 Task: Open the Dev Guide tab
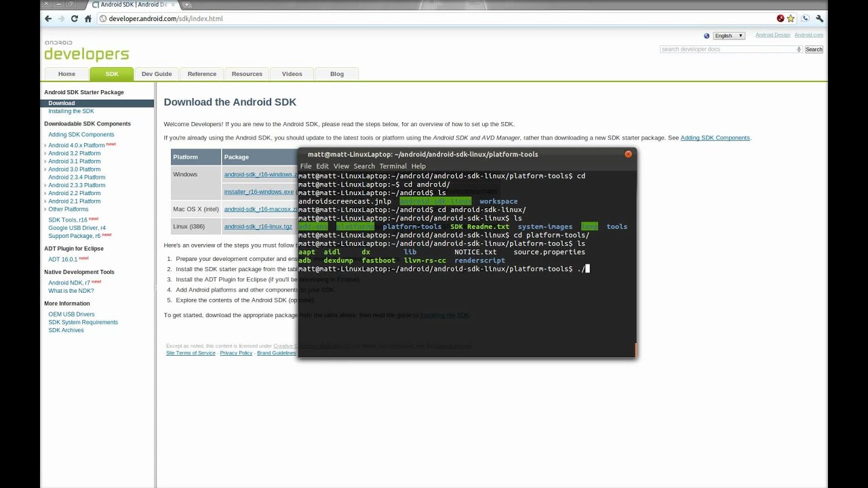point(157,74)
